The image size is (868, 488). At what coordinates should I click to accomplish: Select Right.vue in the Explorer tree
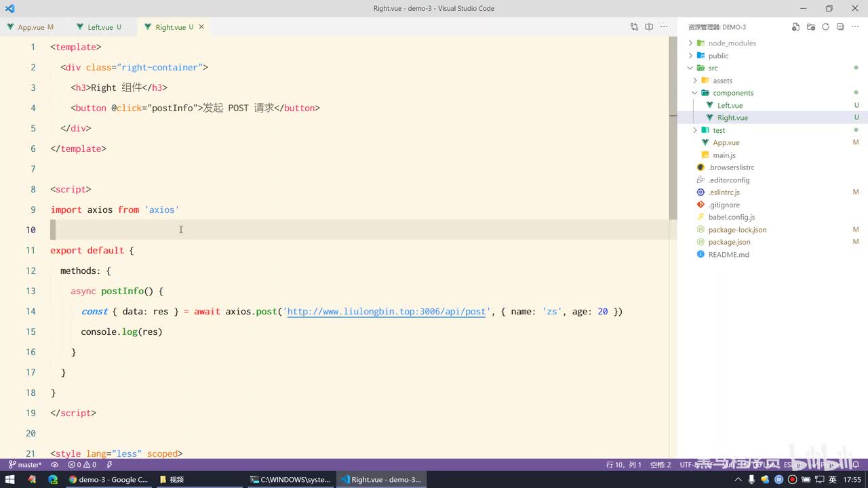pos(732,118)
